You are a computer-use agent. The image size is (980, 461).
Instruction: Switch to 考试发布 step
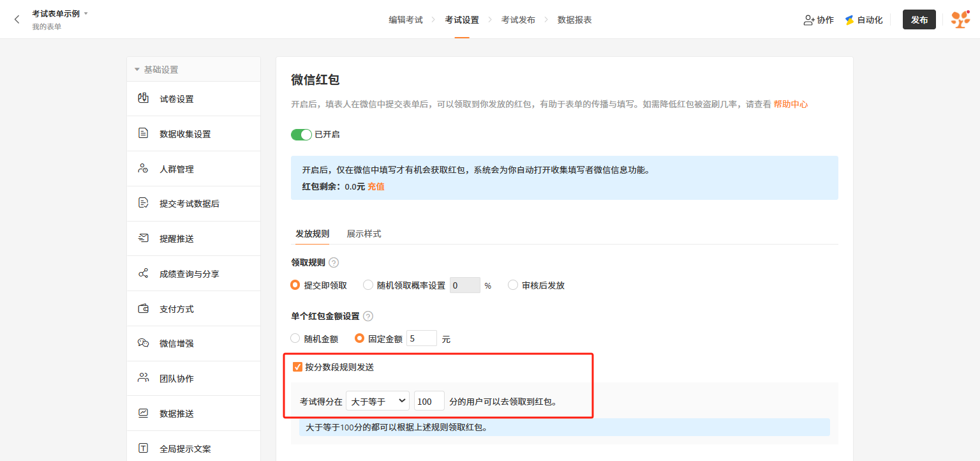pos(518,20)
